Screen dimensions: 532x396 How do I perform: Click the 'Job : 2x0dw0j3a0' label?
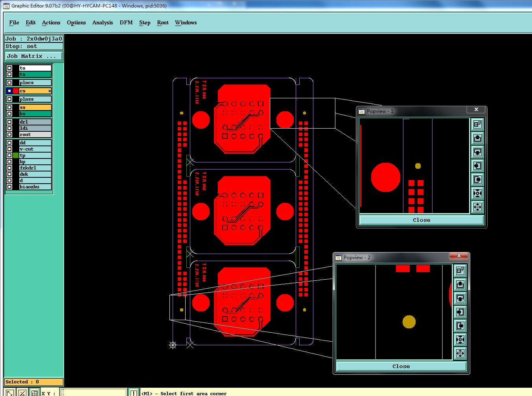tap(34, 39)
